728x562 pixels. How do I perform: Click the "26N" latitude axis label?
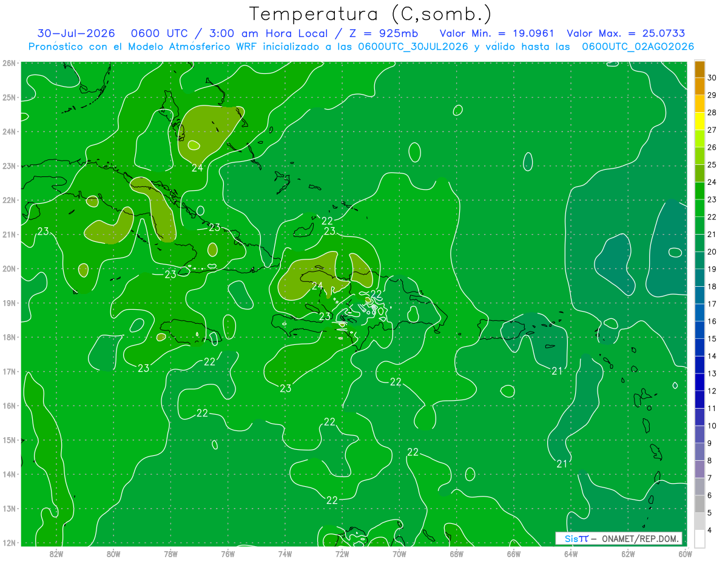pyautogui.click(x=8, y=63)
